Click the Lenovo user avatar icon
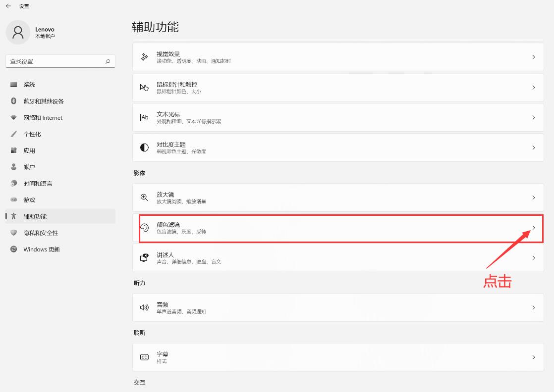 click(18, 33)
